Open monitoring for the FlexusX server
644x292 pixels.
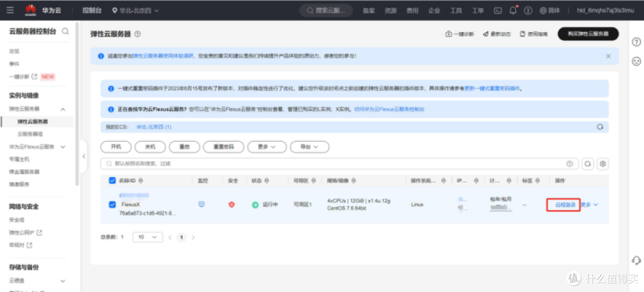[202, 204]
